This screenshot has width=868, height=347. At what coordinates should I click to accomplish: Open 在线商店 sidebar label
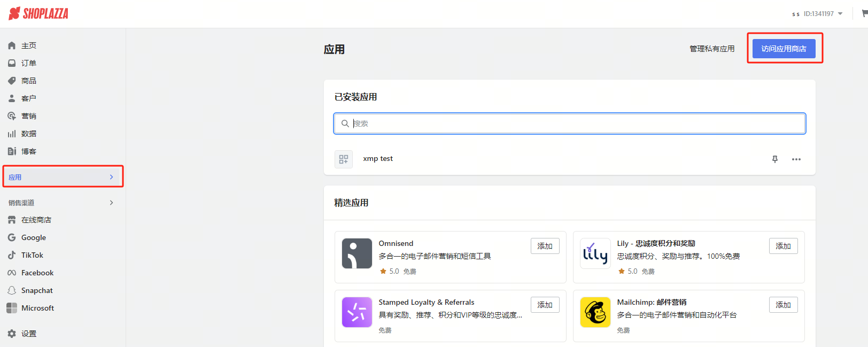36,220
